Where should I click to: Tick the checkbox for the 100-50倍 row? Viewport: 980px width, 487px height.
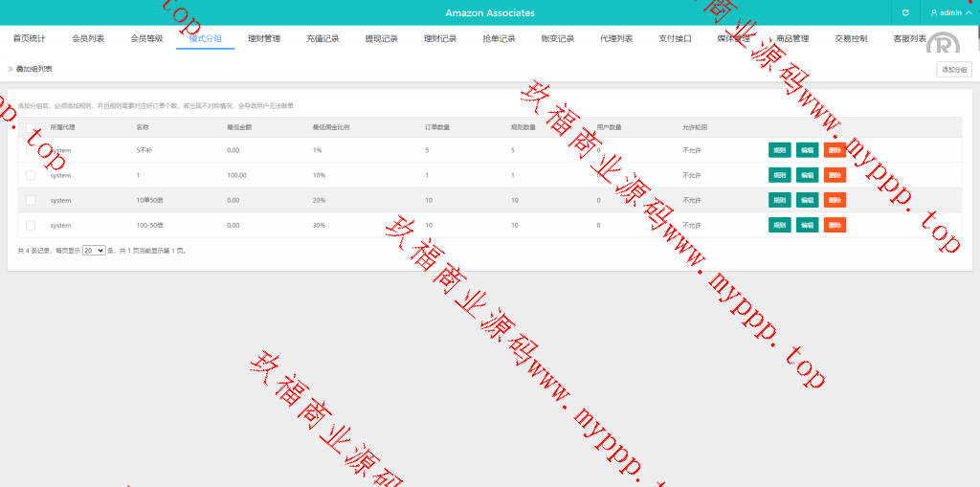31,225
